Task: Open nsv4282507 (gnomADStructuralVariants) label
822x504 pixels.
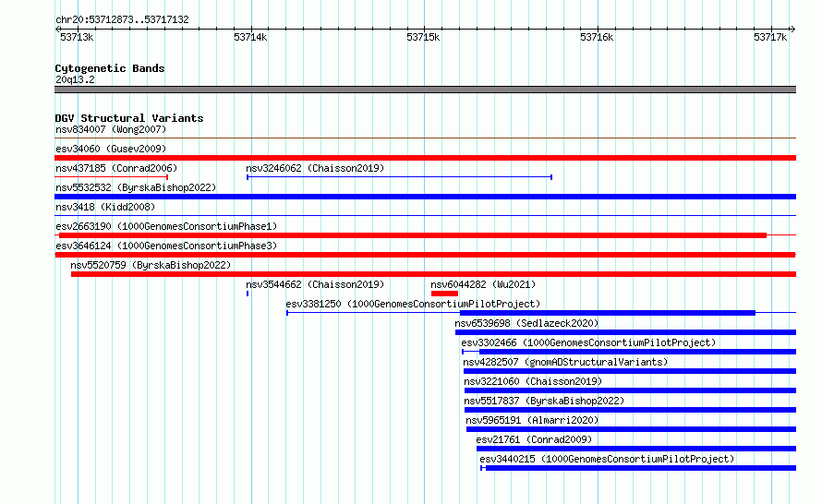Action: (x=565, y=362)
